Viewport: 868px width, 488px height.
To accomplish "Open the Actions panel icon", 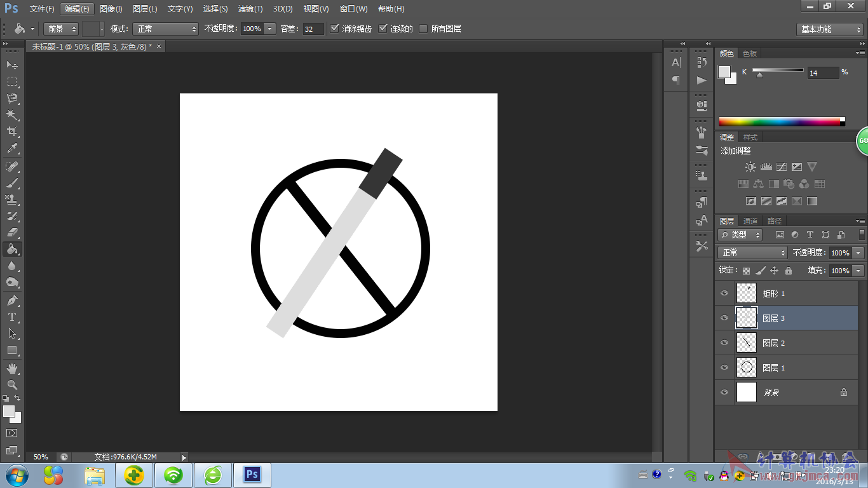I will [702, 81].
